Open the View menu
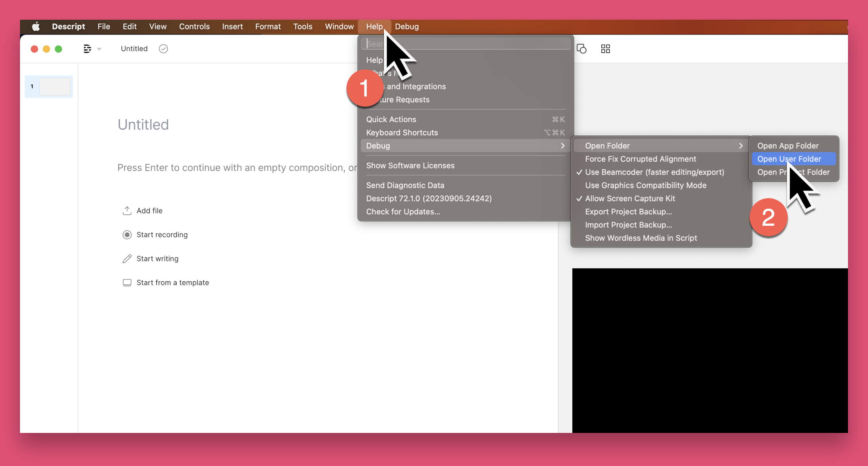This screenshot has height=466, width=868. [x=158, y=27]
